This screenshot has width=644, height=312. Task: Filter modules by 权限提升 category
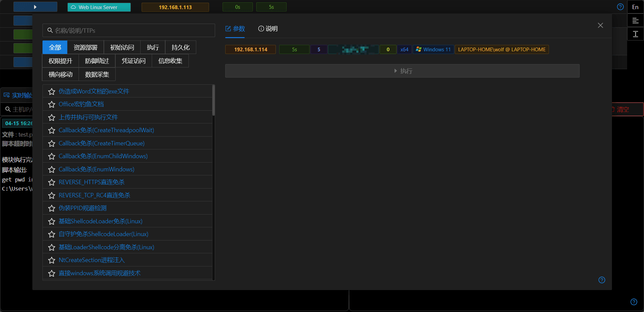pyautogui.click(x=60, y=61)
